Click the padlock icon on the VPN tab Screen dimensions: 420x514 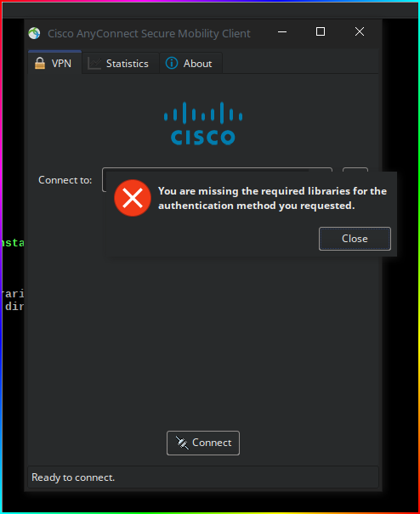(40, 63)
